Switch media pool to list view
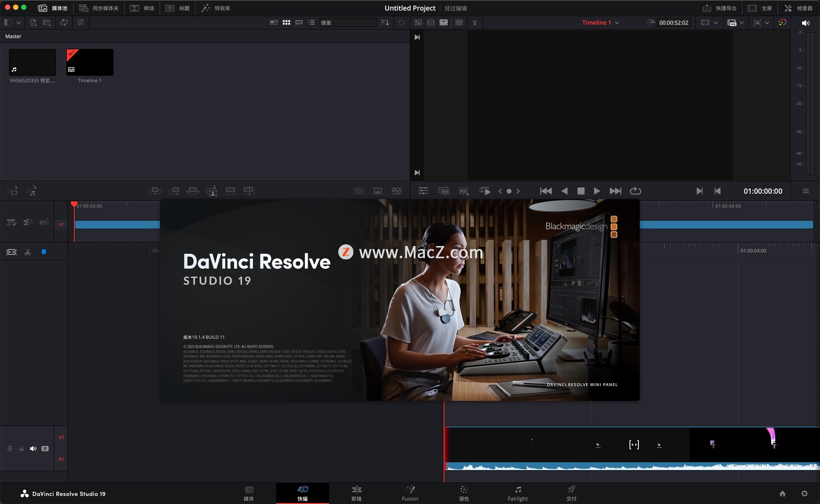The height and width of the screenshot is (504, 820). [312, 22]
